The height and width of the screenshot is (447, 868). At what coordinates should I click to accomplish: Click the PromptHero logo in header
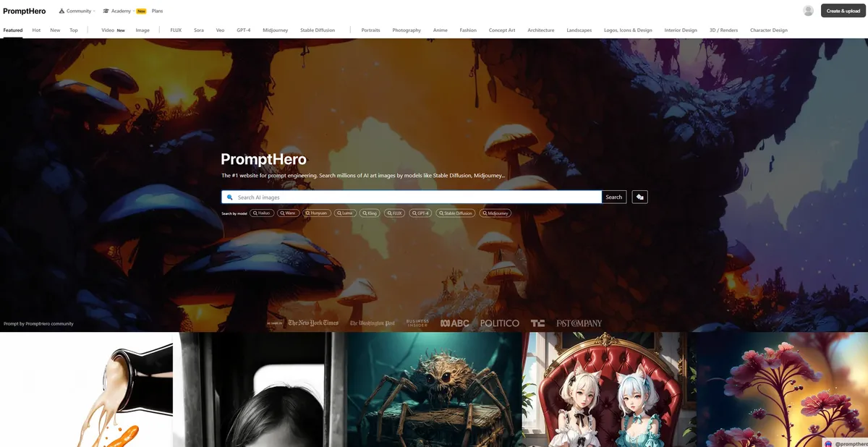[25, 11]
